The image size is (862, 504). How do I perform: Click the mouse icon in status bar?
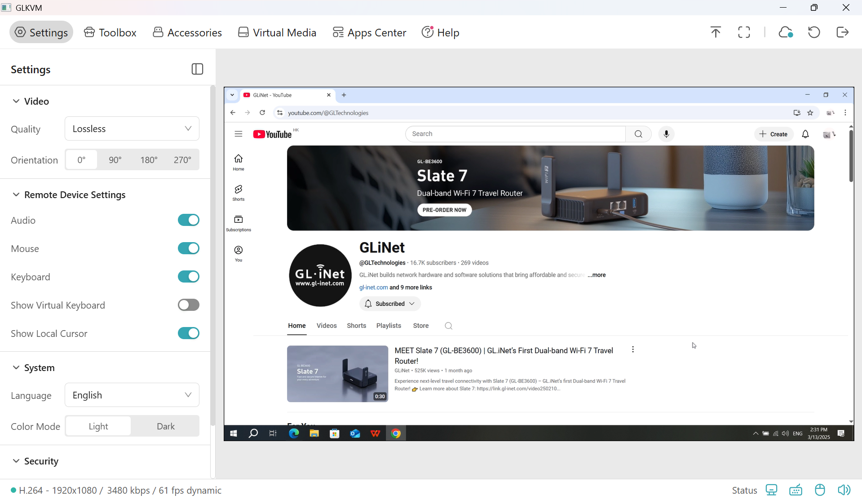820,490
